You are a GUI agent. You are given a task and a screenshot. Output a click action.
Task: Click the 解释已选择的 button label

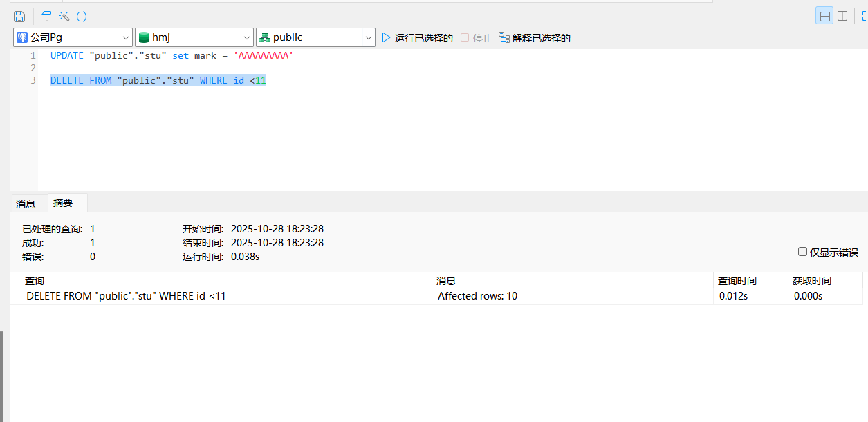[x=542, y=38]
